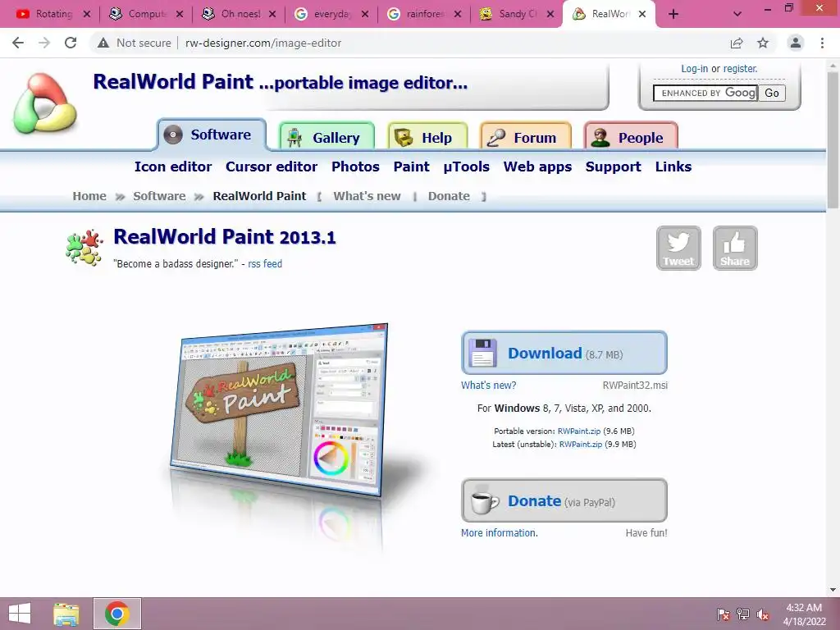Screen dimensions: 840x630
Task: Reload the page with the refresh icon
Action: point(71,43)
